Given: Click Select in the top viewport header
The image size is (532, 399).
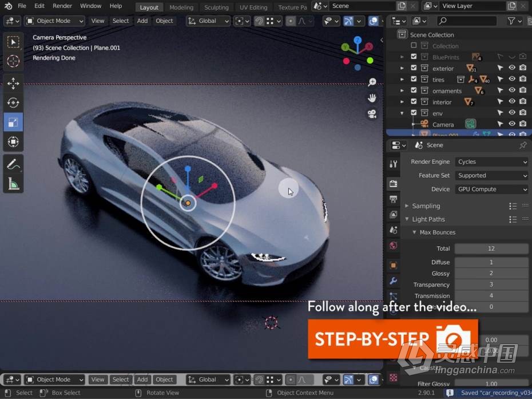Looking at the screenshot, I should coord(121,21).
